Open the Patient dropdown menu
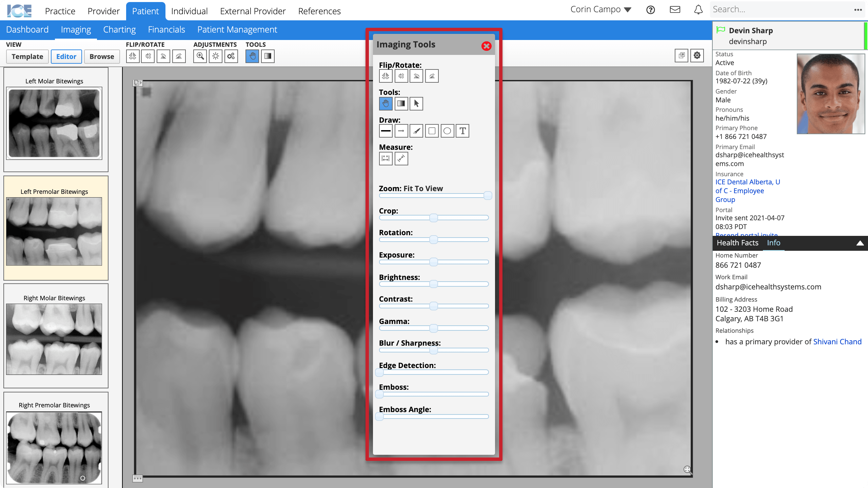 (x=145, y=11)
